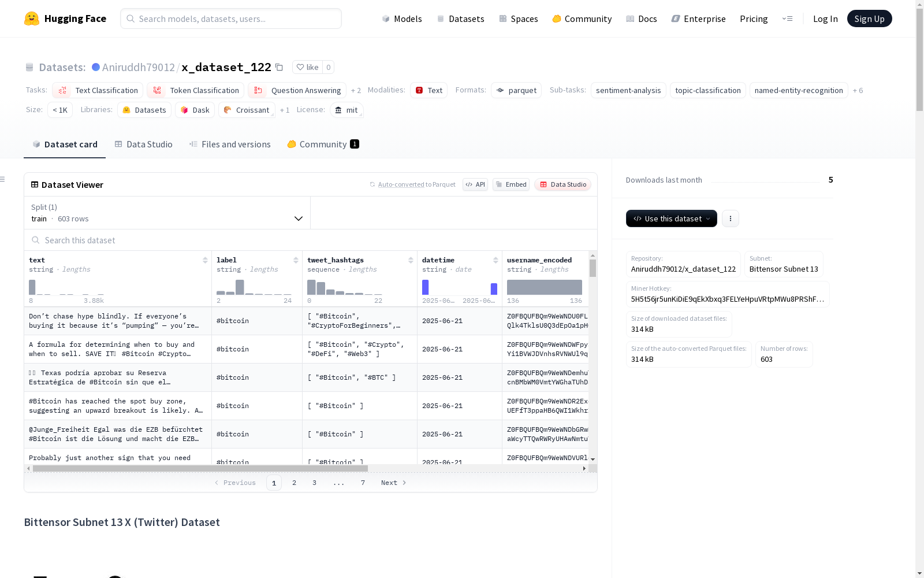Click the text column length histogram

coord(66,287)
